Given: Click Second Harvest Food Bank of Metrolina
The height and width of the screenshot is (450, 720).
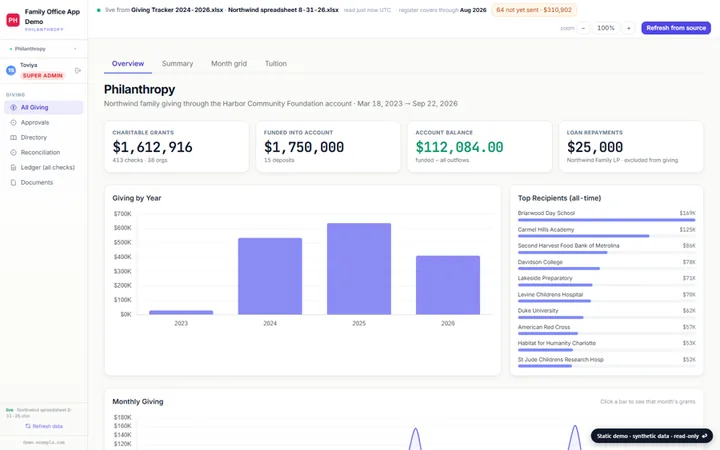Looking at the screenshot, I should (568, 246).
